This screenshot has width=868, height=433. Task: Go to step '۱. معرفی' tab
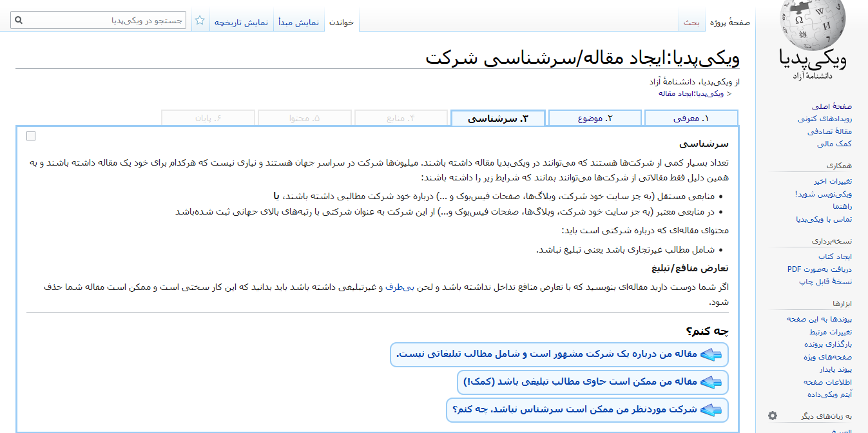pyautogui.click(x=691, y=119)
